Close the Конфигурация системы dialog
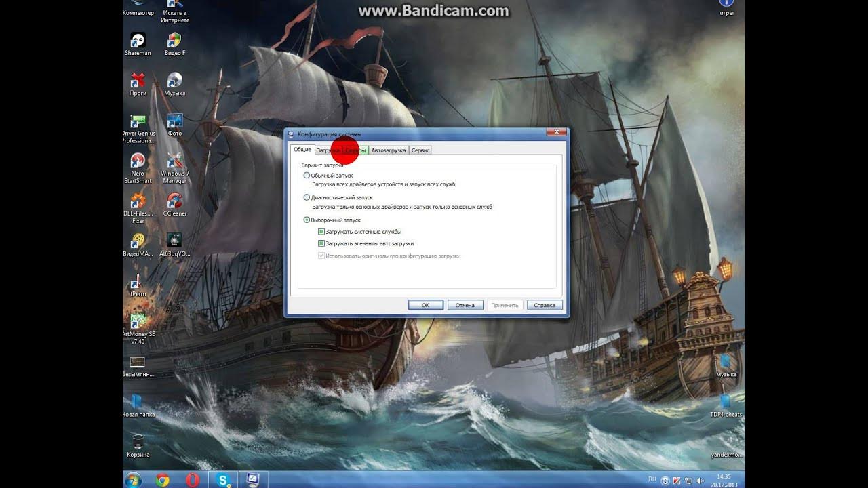The image size is (868, 488). (x=556, y=132)
